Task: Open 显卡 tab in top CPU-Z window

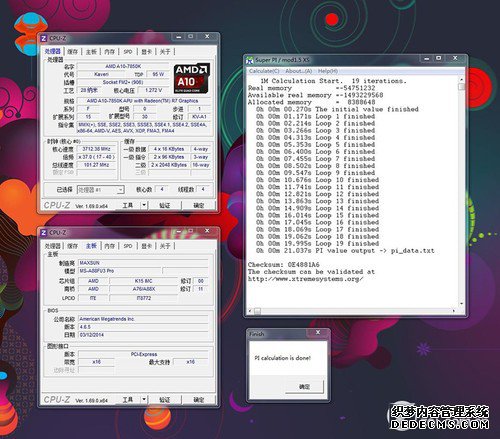Action: tap(146, 52)
